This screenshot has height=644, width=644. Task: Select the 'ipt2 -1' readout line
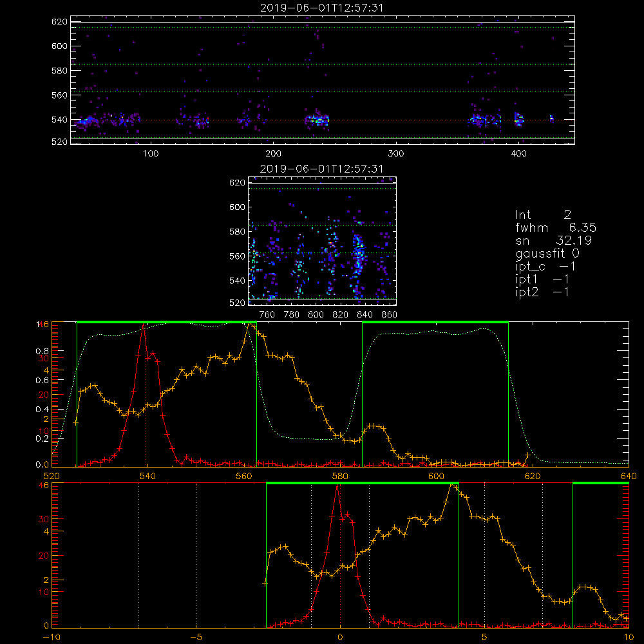click(x=542, y=292)
